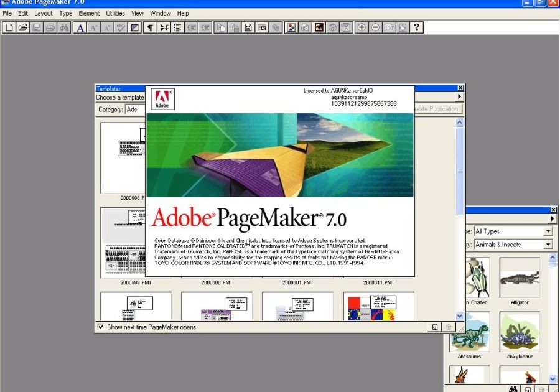Open the Type menu
The width and height of the screenshot is (560, 392).
(x=66, y=13)
